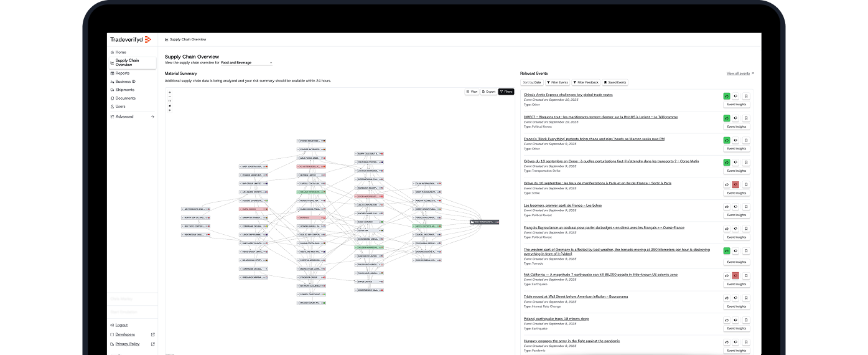Bookmark the DIRECT Bloquons tout event
This screenshot has width=868, height=355.
[x=746, y=118]
